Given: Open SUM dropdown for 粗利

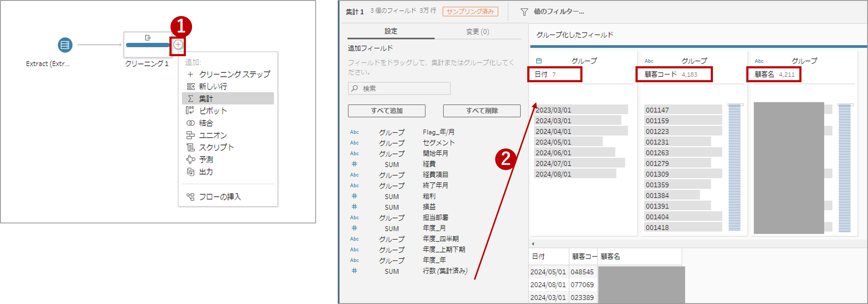Looking at the screenshot, I should pos(392,196).
